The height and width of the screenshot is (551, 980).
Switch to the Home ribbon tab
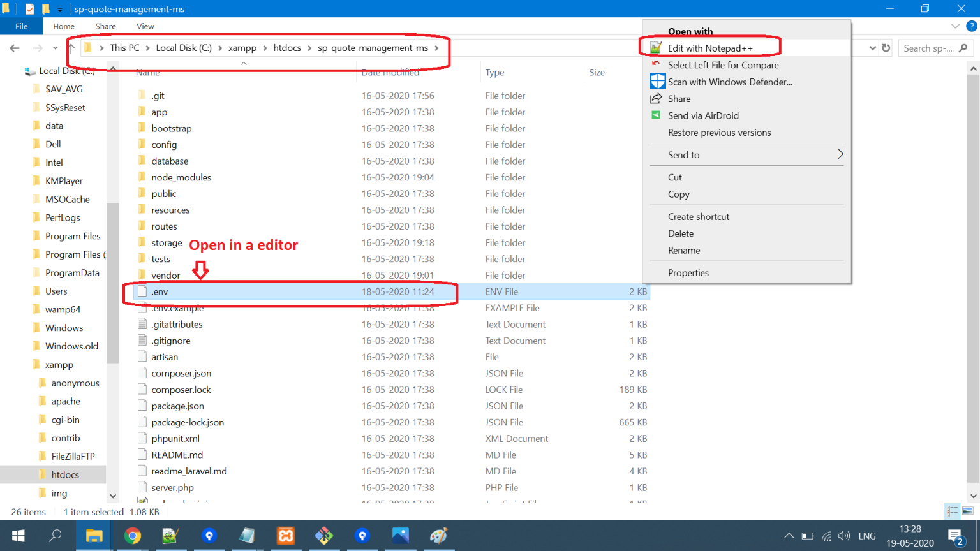click(64, 26)
